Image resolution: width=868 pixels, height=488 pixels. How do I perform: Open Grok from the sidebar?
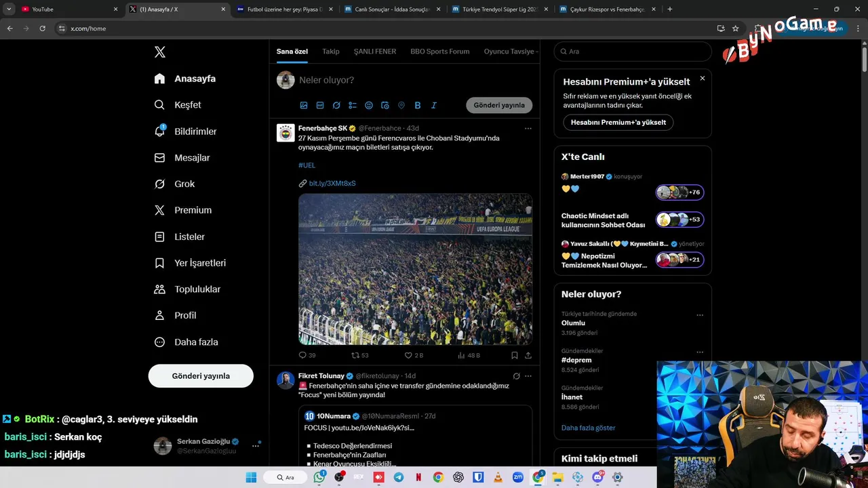(174, 184)
